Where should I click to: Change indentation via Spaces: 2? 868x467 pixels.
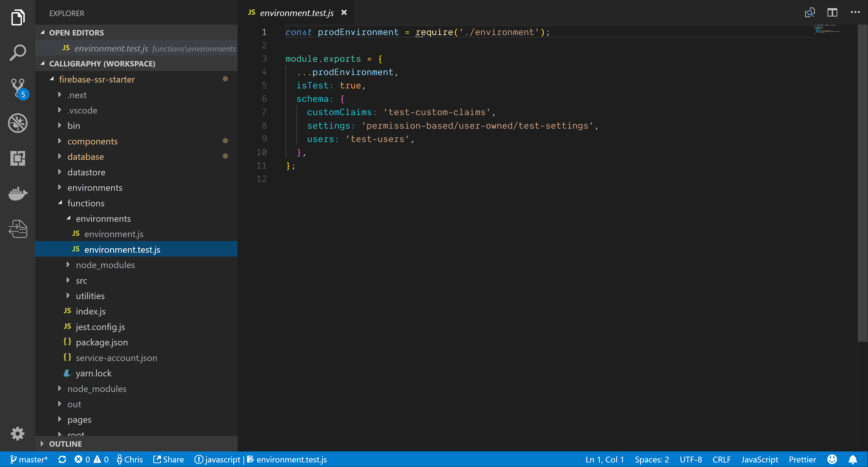coord(652,460)
